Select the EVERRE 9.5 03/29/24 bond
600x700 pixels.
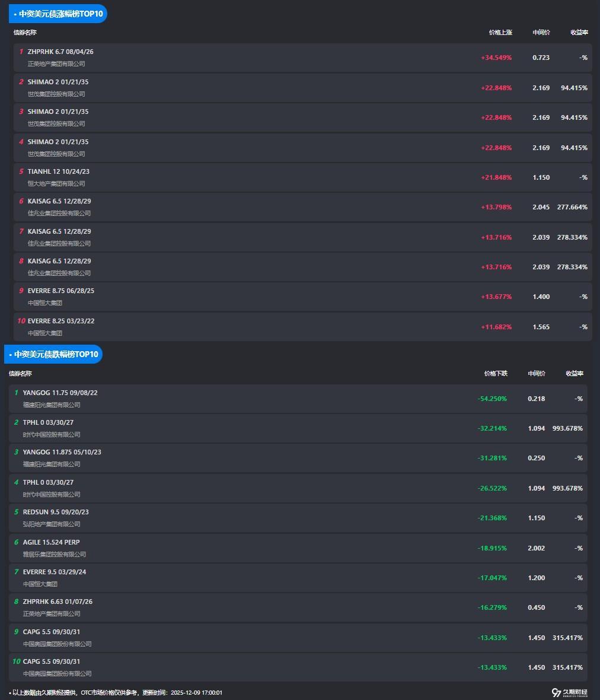point(55,572)
